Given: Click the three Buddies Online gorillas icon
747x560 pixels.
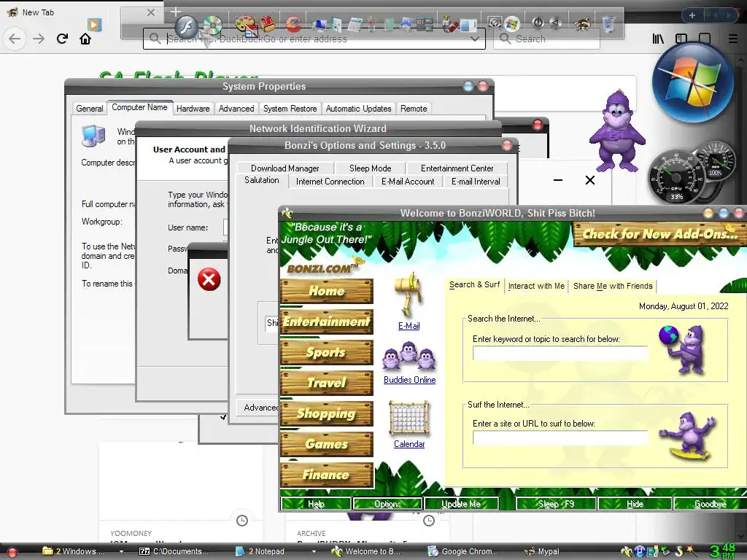Looking at the screenshot, I should (x=409, y=356).
